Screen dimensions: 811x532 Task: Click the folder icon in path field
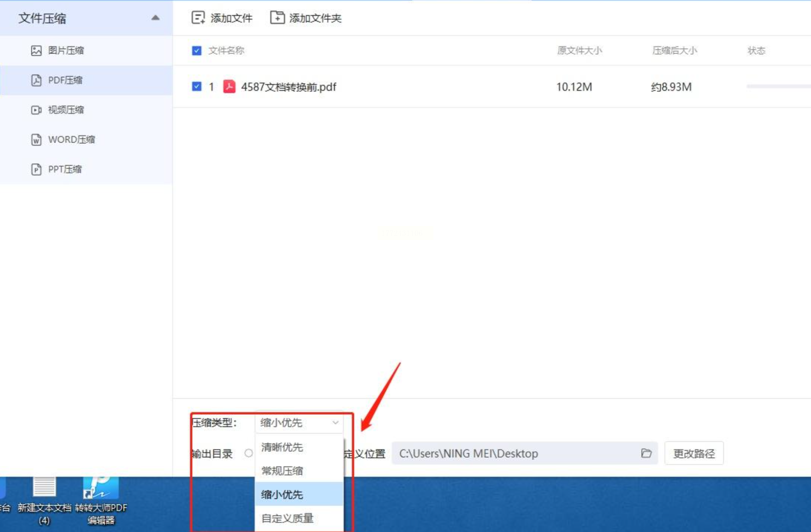click(x=646, y=453)
